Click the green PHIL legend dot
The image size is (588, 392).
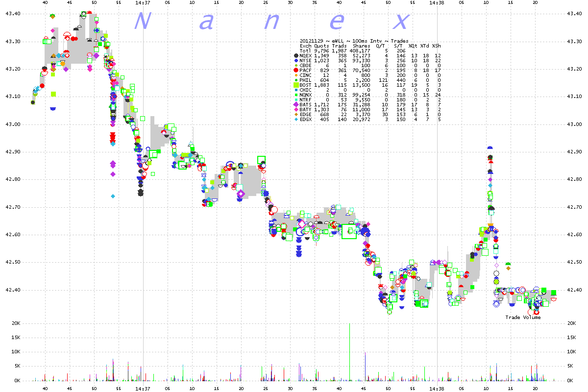(296, 80)
